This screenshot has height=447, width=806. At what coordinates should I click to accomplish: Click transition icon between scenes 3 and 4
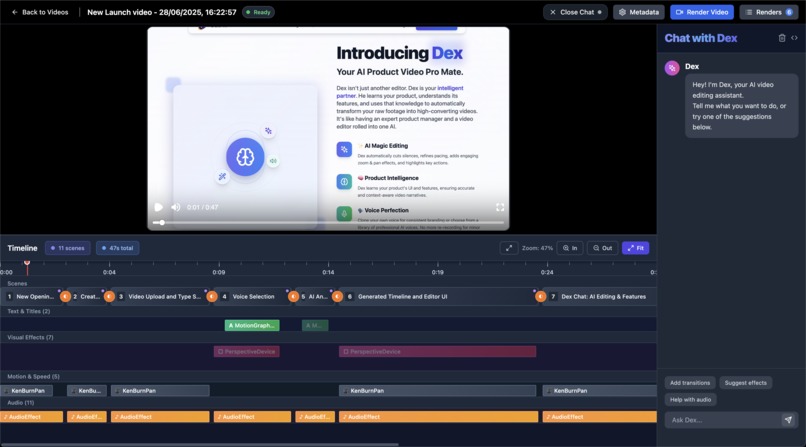212,296
